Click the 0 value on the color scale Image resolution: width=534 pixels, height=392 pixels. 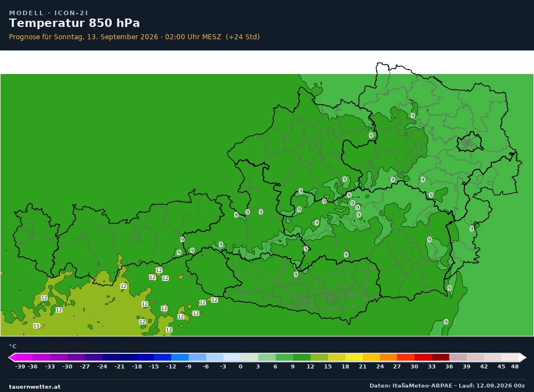coord(240,367)
